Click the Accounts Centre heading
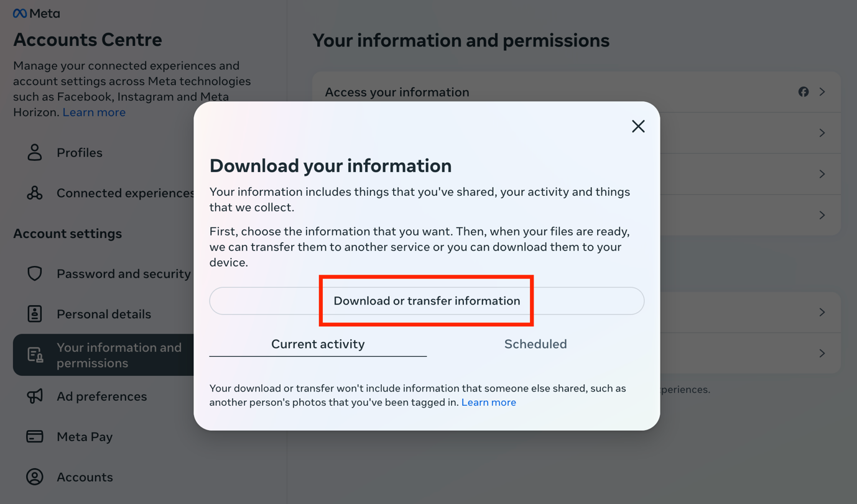 pyautogui.click(x=88, y=40)
